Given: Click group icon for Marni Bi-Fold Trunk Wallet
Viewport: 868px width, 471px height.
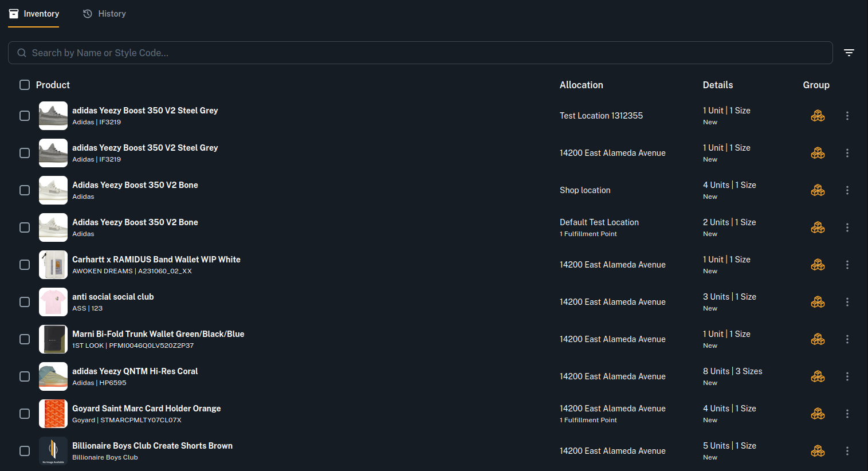Looking at the screenshot, I should click(x=818, y=339).
